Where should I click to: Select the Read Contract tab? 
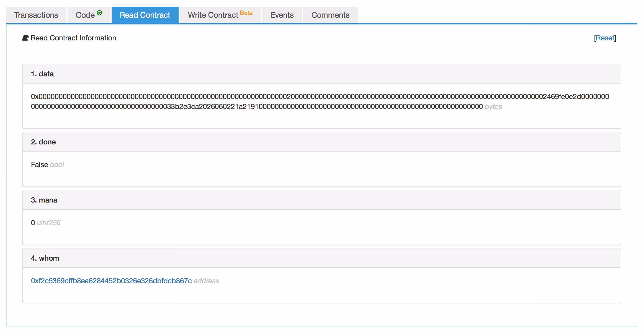pyautogui.click(x=145, y=15)
